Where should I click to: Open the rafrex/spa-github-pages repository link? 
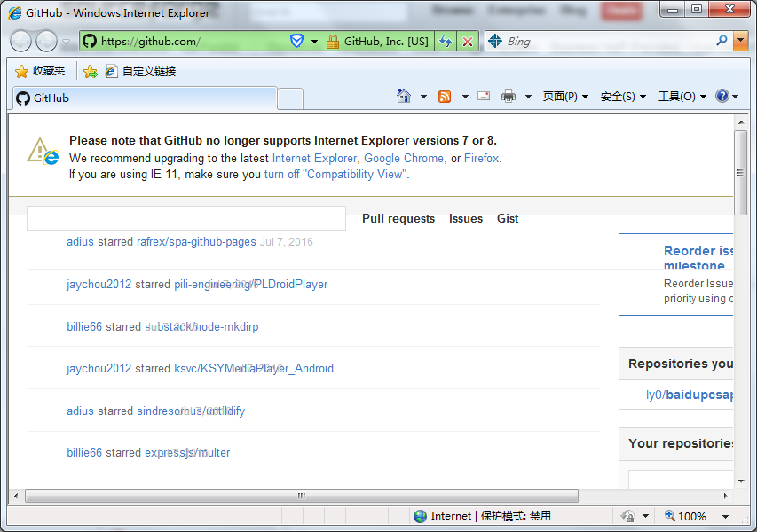196,242
